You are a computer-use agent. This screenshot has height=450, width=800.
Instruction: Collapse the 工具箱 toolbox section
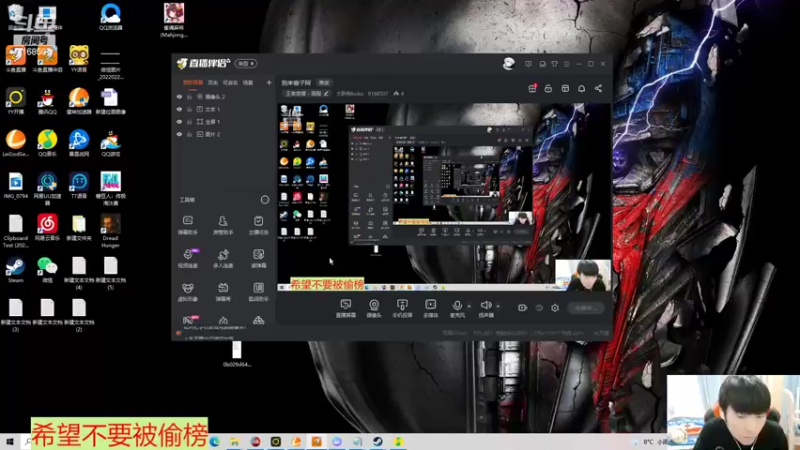[265, 199]
